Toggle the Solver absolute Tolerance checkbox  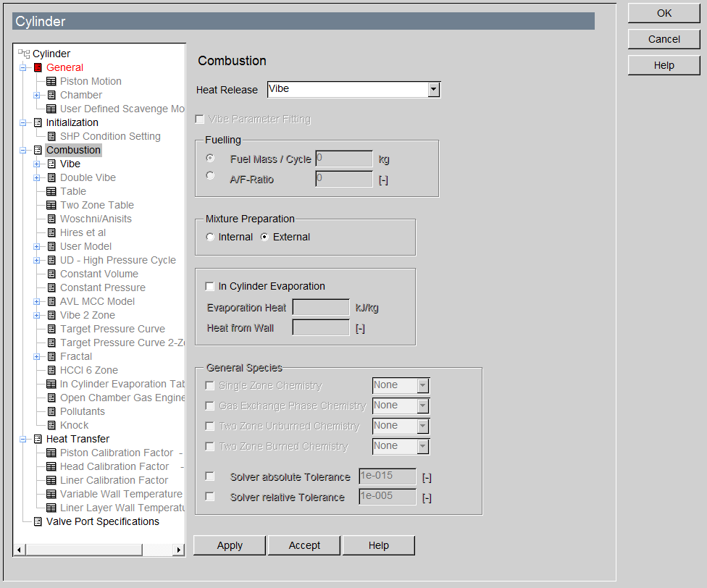click(x=209, y=476)
